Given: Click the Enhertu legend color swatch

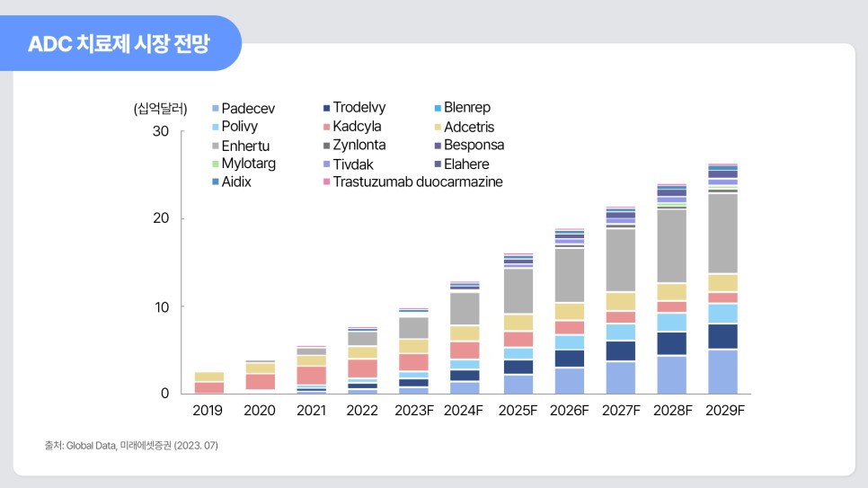Looking at the screenshot, I should tap(216, 146).
